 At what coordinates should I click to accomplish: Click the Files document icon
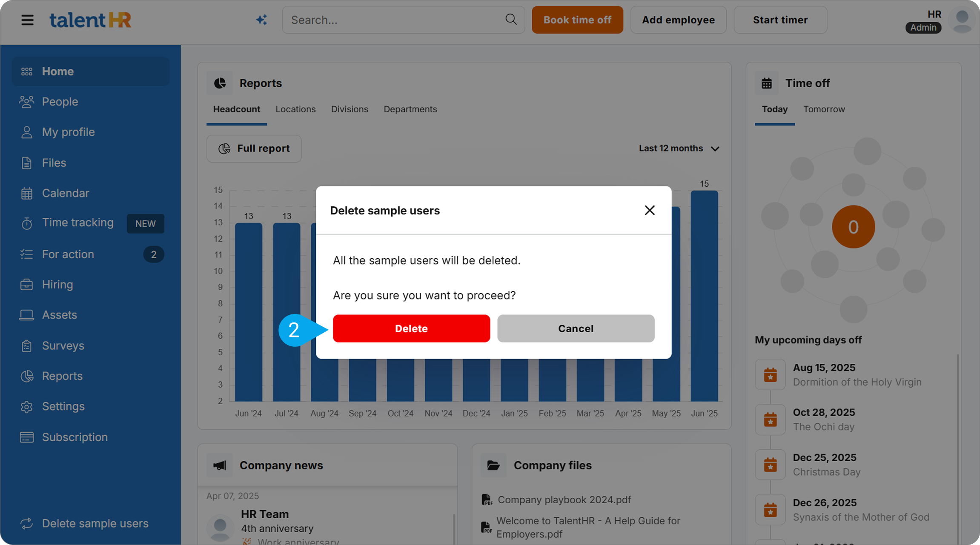(26, 163)
